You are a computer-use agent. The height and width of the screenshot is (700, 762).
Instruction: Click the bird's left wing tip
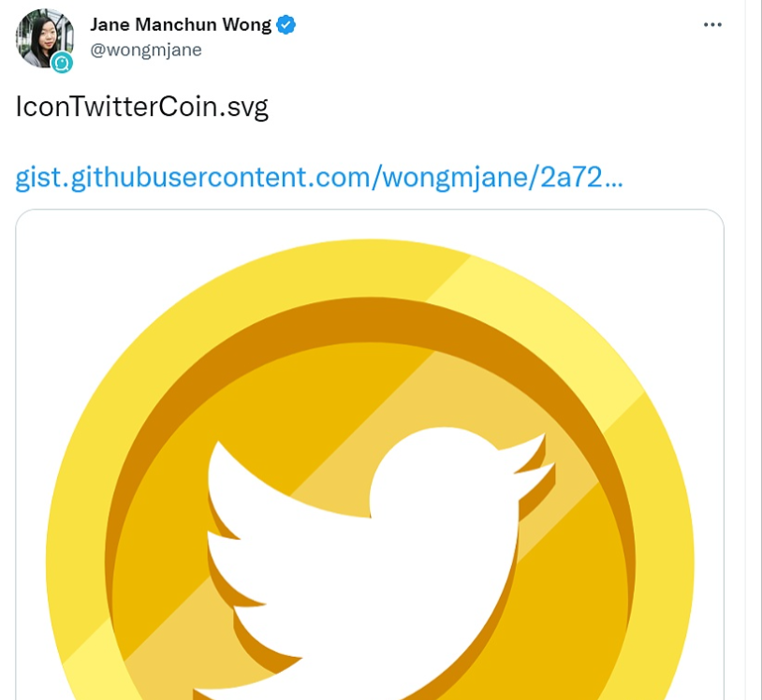click(x=220, y=459)
